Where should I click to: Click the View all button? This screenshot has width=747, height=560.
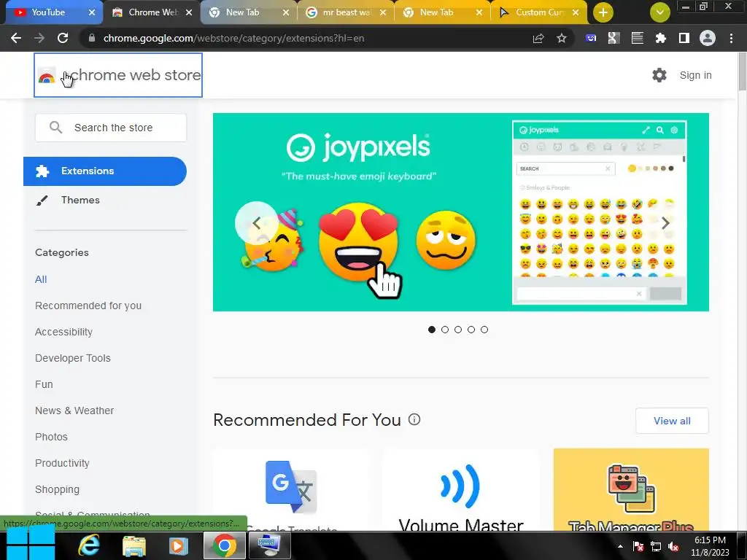click(x=672, y=421)
